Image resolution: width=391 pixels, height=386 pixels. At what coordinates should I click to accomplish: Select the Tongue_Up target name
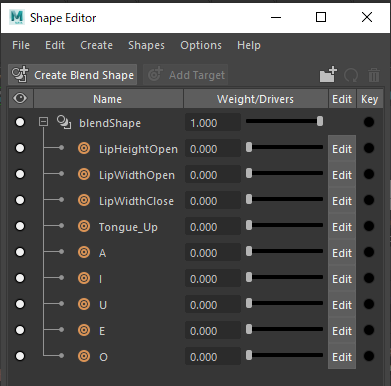(128, 227)
